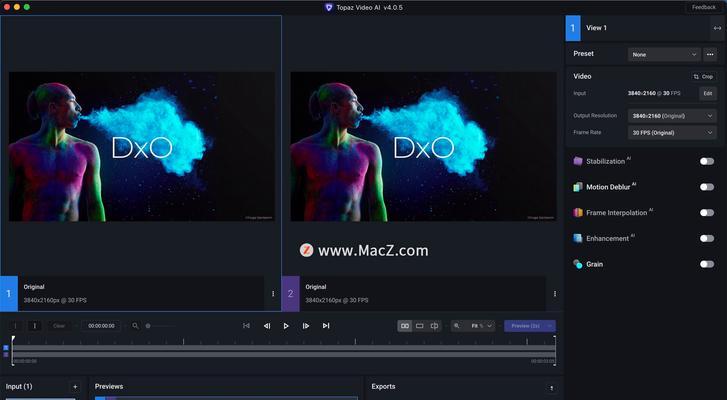Click the Grain label
This screenshot has width=727, height=400.
(594, 264)
